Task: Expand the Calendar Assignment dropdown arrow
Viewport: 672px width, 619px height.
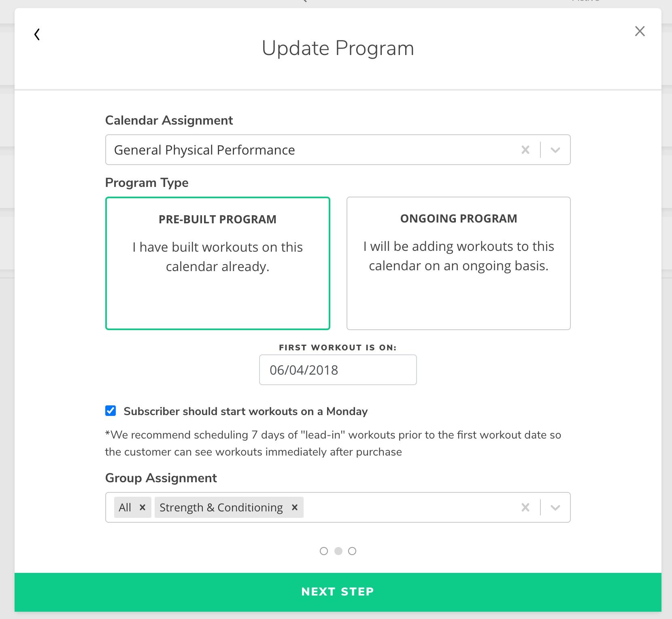Action: (x=555, y=150)
